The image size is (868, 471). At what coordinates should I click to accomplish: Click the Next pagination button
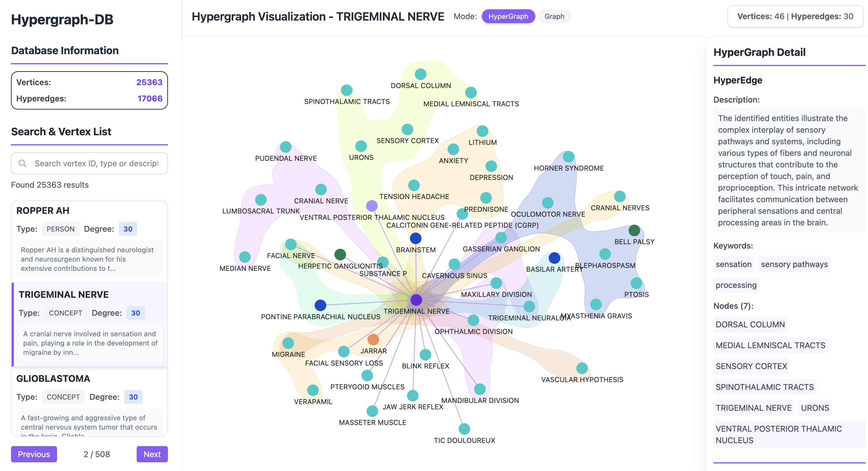pos(152,454)
